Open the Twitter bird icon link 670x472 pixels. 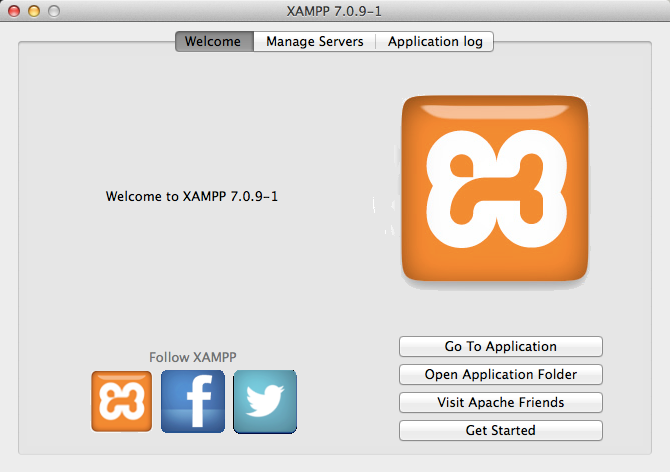point(265,402)
